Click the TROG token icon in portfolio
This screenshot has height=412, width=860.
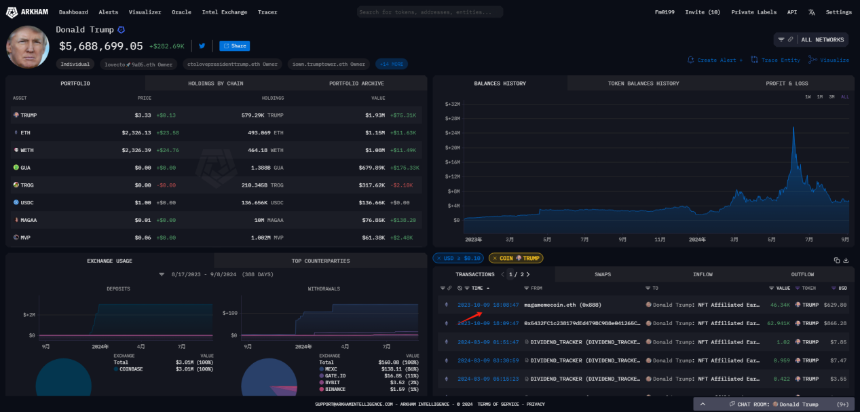16,185
